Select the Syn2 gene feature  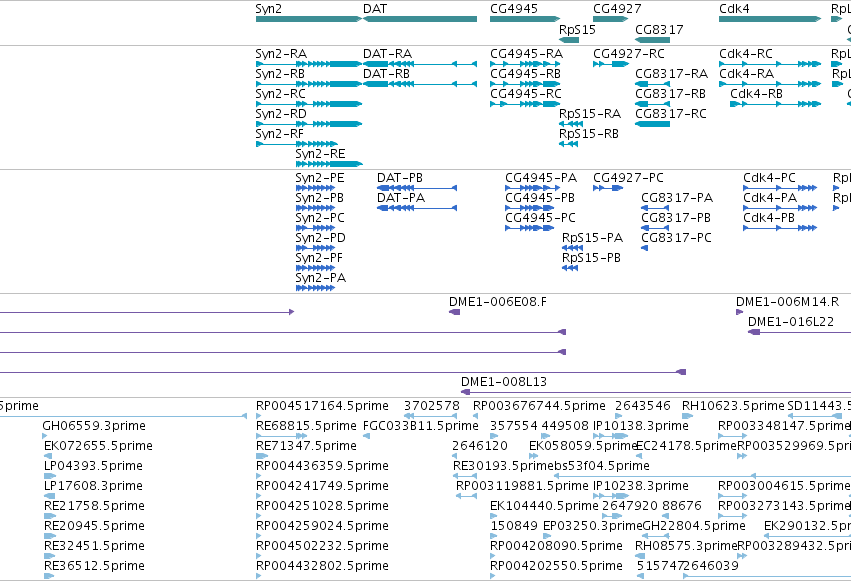tap(309, 19)
